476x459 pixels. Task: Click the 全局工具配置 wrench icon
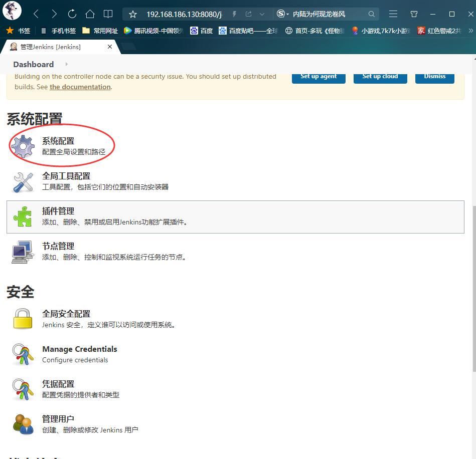(x=23, y=182)
